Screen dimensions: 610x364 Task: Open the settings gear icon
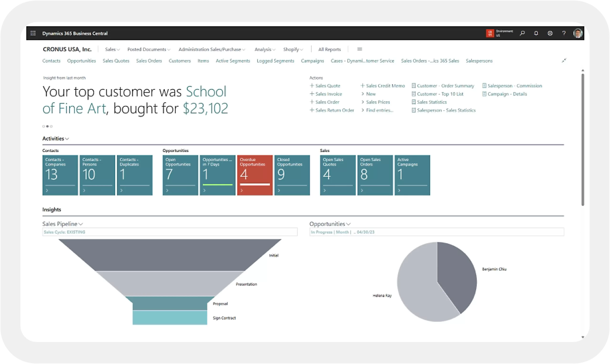pyautogui.click(x=550, y=33)
